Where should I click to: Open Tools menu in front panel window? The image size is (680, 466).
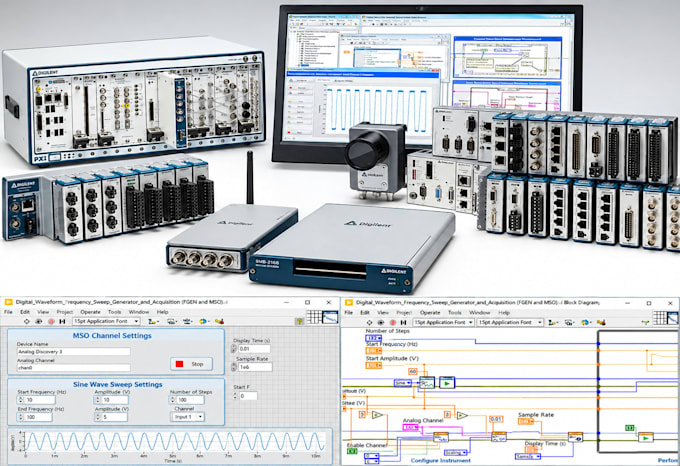(114, 312)
